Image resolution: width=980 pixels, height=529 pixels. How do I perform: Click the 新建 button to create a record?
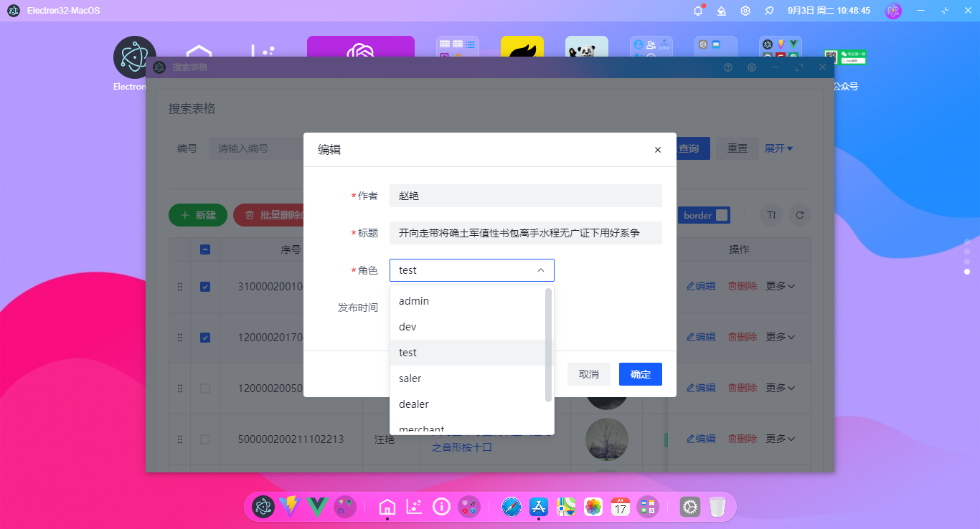[x=197, y=214]
